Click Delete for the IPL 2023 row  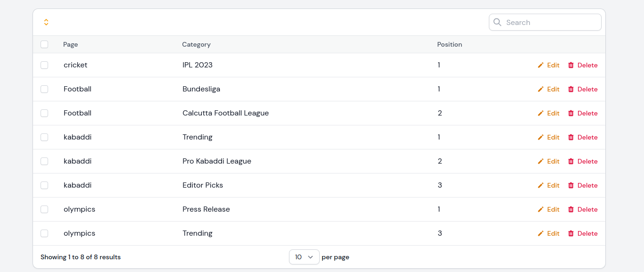coord(583,65)
